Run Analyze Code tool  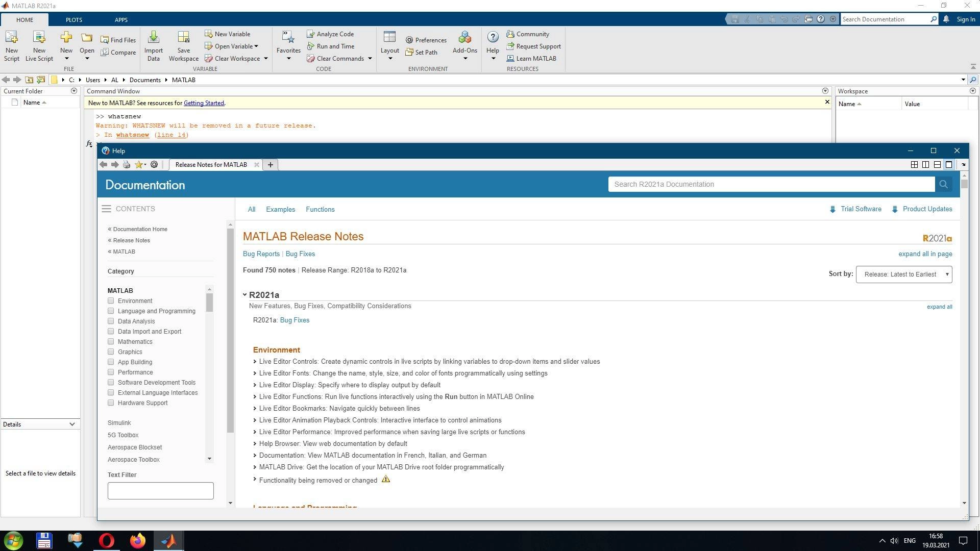click(x=330, y=34)
